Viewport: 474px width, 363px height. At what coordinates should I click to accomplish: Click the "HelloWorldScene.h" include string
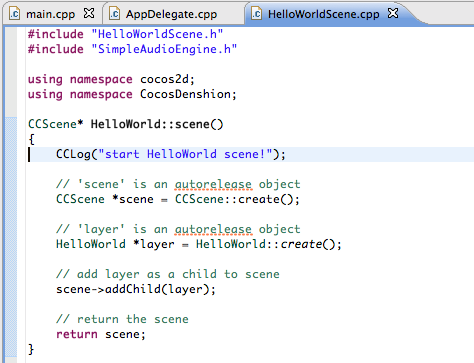coord(157,34)
